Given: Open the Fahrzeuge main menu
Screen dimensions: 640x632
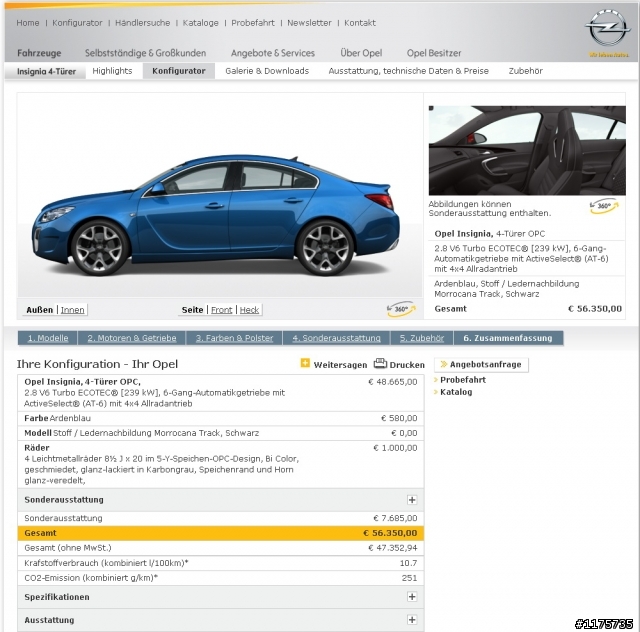Looking at the screenshot, I should [x=39, y=53].
